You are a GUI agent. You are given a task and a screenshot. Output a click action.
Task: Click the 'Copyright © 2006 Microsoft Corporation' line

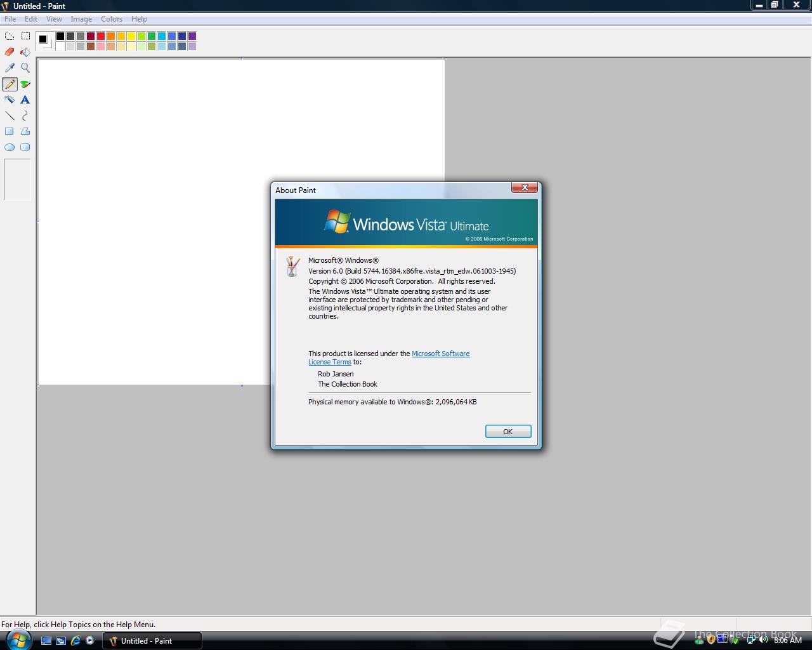(x=402, y=281)
